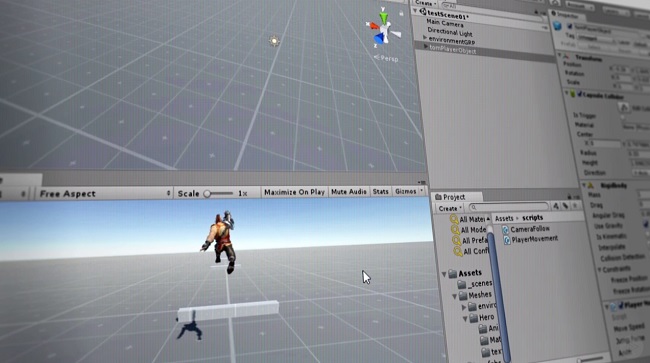
Task: Toggle the Maximize On Play option
Action: click(294, 192)
